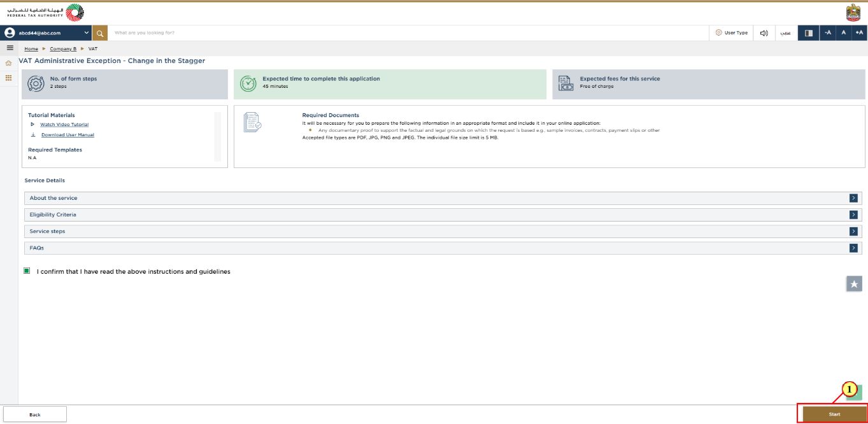Go to the Home breadcrumb
Image resolution: width=868 pixels, height=424 pixels.
[x=31, y=49]
